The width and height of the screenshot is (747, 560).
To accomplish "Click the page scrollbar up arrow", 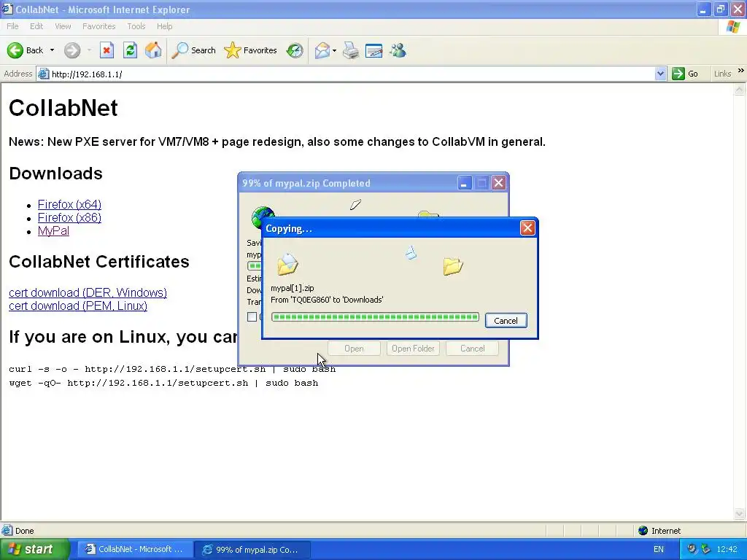I will point(740,89).
